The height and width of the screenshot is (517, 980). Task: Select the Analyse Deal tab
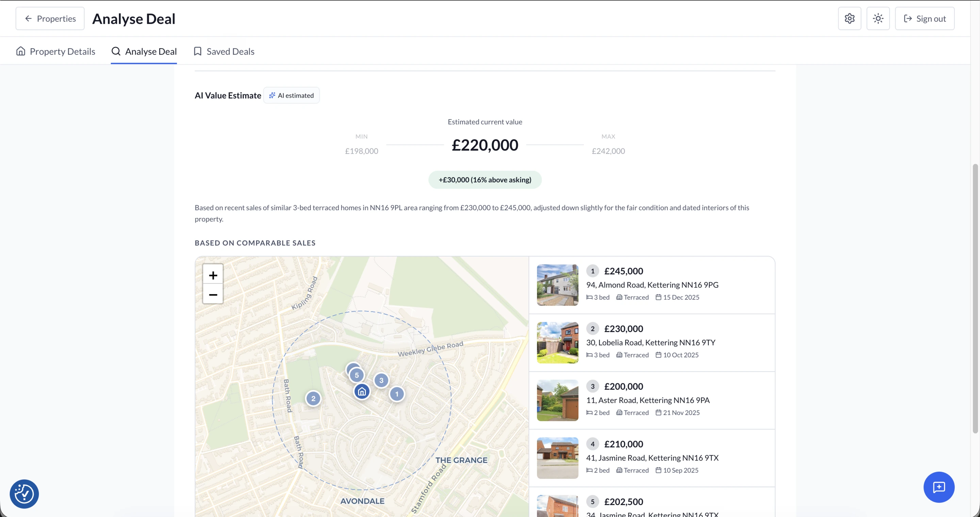(x=144, y=51)
